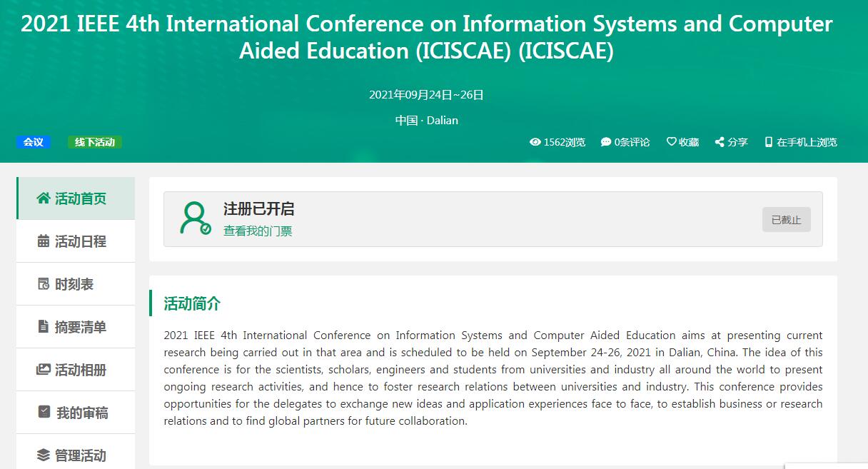Viewport: 868px width, 469px height.
Task: Click the layers icon beside 管理活动
Action: (x=44, y=455)
